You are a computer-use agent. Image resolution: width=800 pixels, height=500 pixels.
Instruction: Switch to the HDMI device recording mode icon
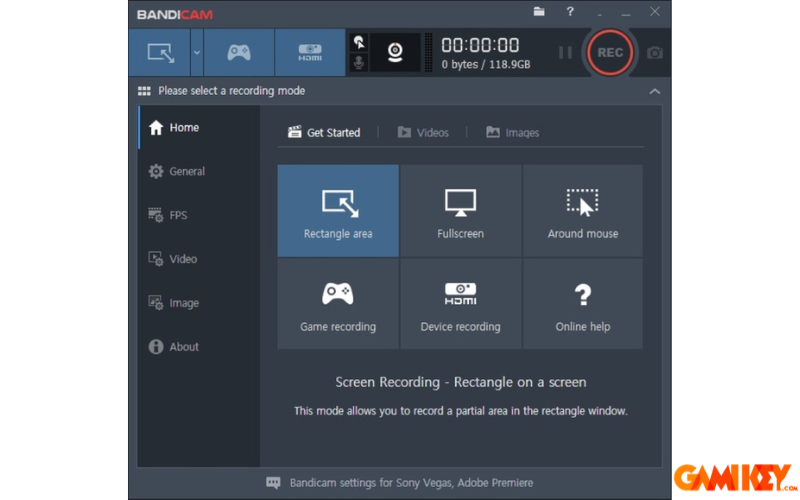pos(310,53)
